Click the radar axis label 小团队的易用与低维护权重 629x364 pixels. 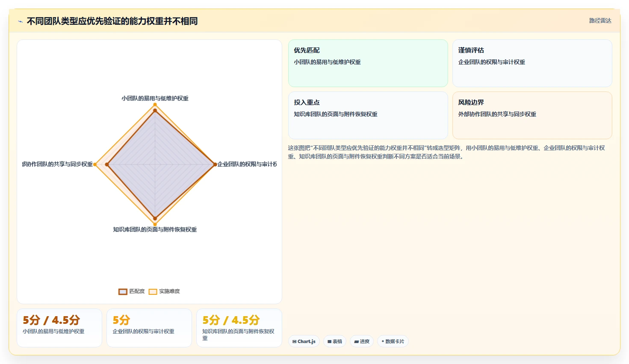pyautogui.click(x=155, y=98)
